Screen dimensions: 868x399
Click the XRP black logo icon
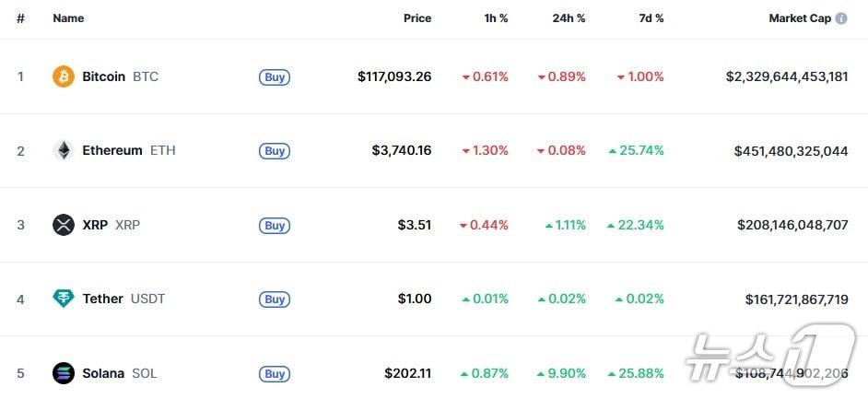64,225
